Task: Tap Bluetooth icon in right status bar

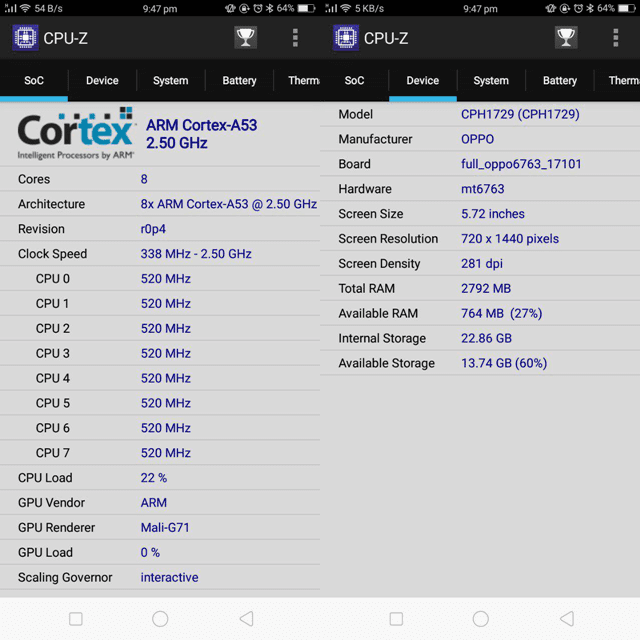Action: click(590, 8)
